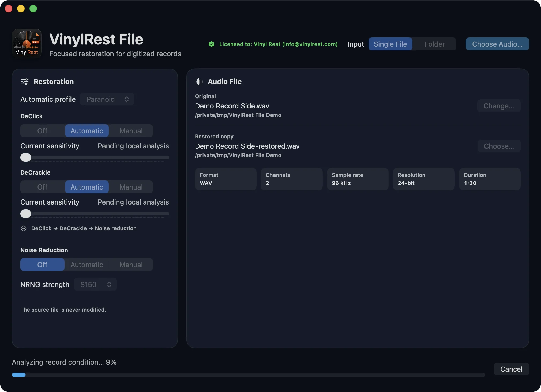Click the 'NRNG strength' label
Image resolution: width=541 pixels, height=392 pixels.
(45, 285)
